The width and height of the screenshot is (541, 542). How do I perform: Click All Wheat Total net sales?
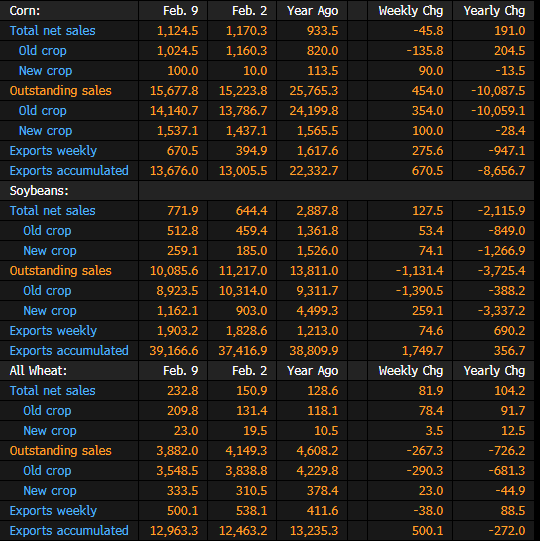pos(53,391)
